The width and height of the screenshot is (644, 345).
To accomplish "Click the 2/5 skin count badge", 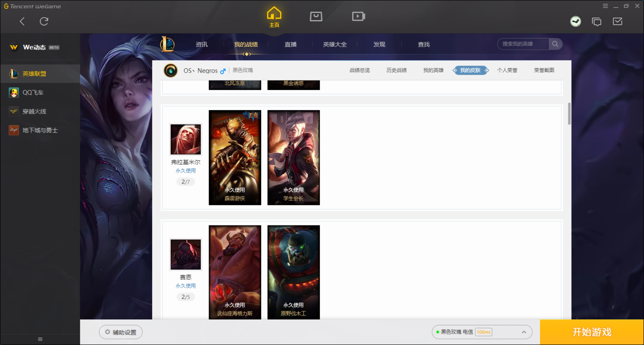I will [x=185, y=297].
